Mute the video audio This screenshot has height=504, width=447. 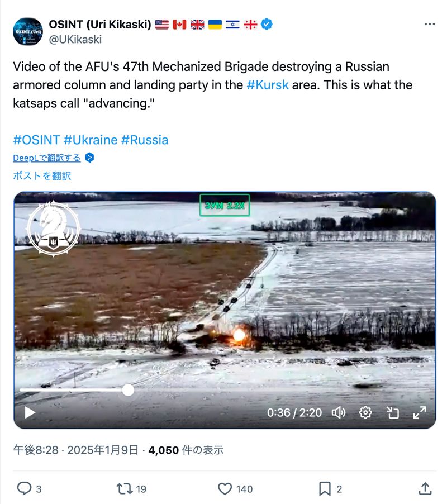(339, 413)
